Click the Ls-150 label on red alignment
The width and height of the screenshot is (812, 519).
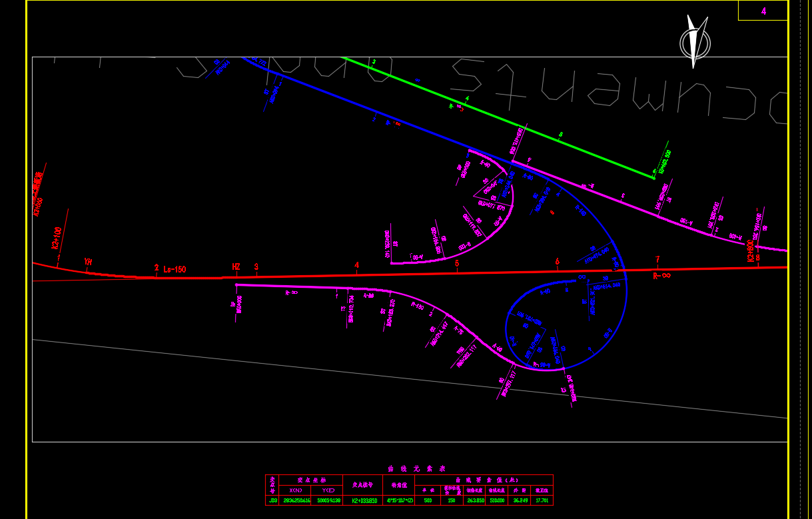coord(175,270)
